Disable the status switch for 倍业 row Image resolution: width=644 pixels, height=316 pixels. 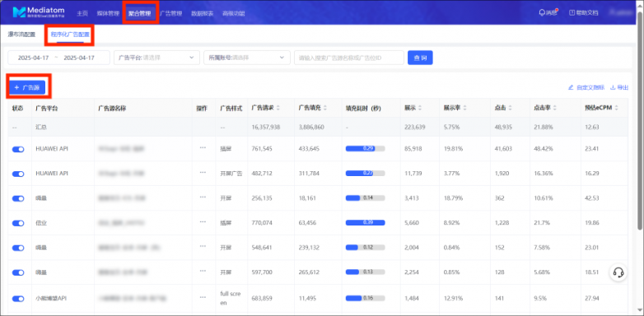(x=18, y=223)
